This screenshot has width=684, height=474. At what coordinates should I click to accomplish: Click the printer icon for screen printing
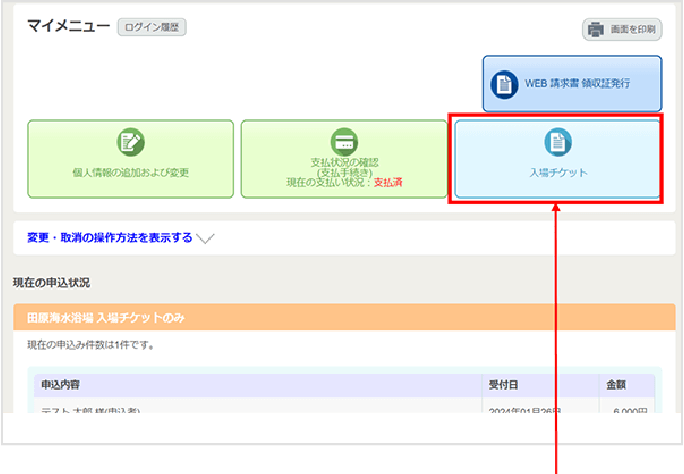(597, 29)
